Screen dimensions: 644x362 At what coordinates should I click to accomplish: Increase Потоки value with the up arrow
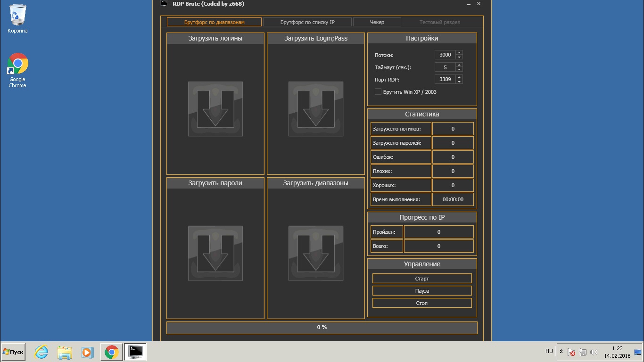click(459, 53)
